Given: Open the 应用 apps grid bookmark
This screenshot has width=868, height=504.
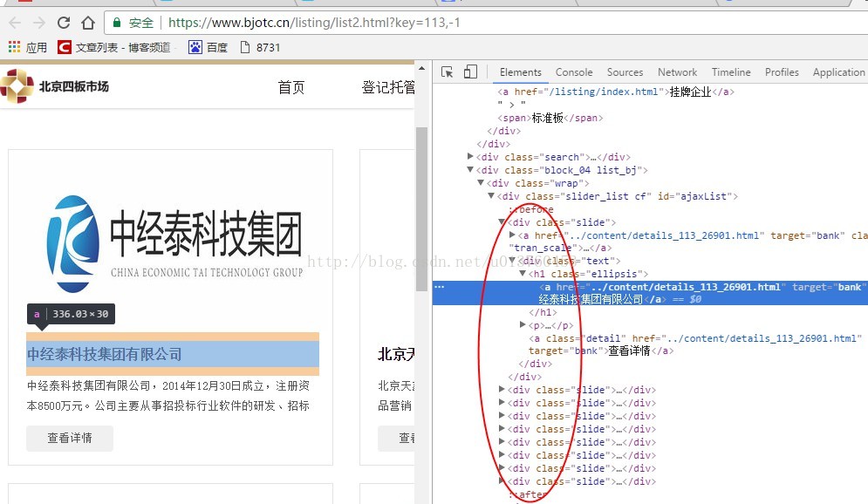Looking at the screenshot, I should tap(28, 48).
